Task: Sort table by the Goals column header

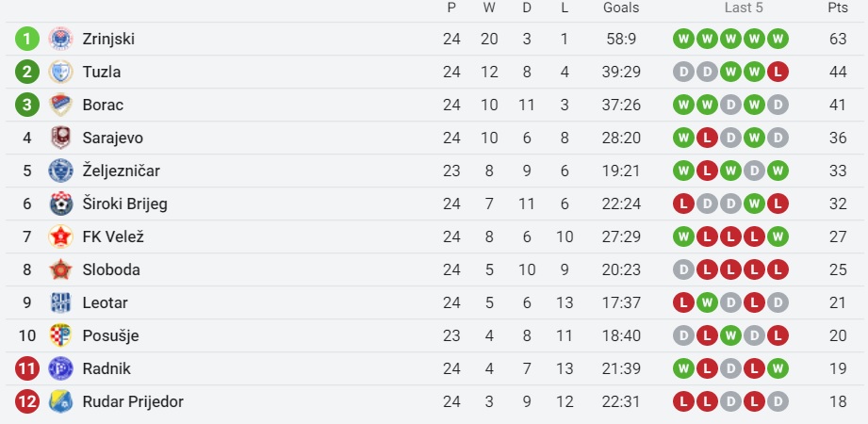Action: click(621, 8)
